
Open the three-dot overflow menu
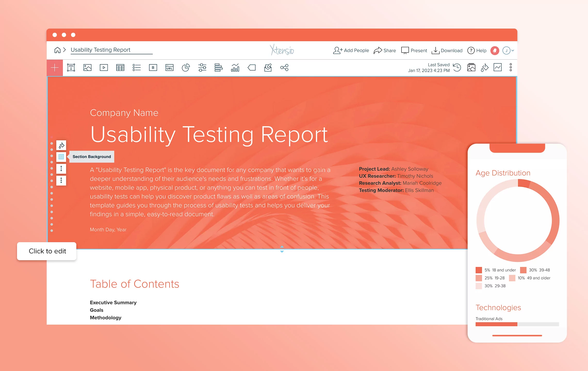[x=510, y=68]
